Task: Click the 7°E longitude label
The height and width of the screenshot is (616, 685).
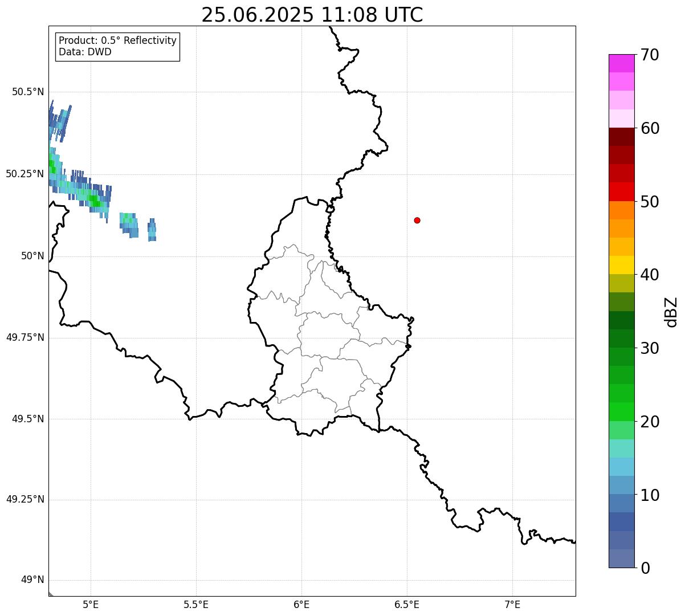Action: pyautogui.click(x=512, y=604)
